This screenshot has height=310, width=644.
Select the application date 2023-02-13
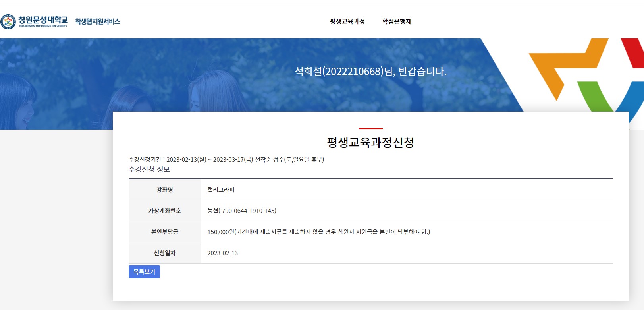click(x=223, y=253)
